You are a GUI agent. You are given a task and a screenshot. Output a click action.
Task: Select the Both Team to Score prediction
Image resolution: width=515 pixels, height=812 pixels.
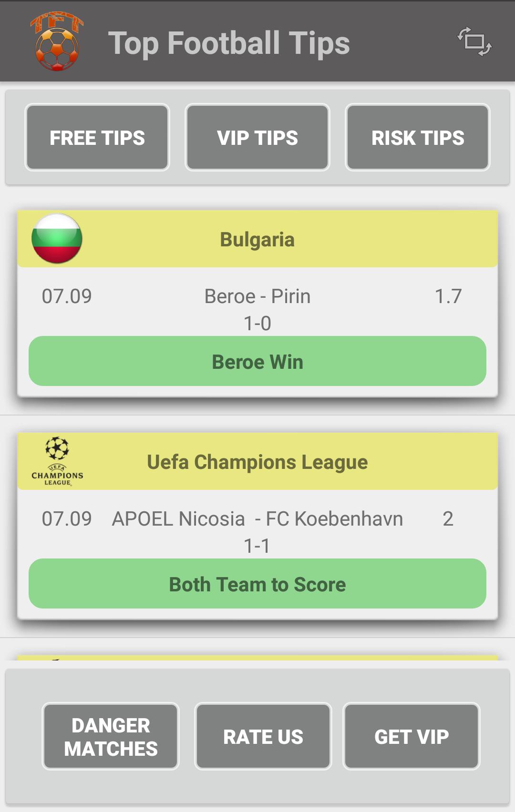pyautogui.click(x=257, y=584)
